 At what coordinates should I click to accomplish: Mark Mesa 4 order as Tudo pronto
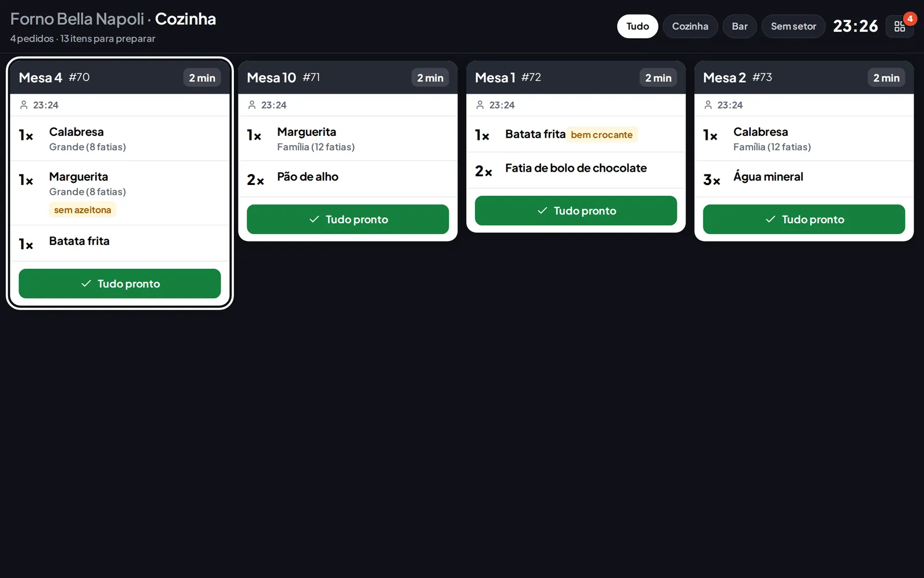[x=120, y=283]
